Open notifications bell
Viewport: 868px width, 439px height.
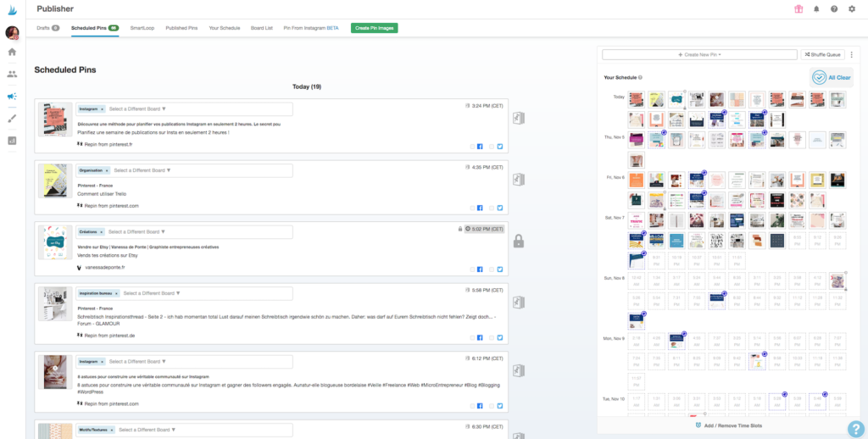pos(816,8)
